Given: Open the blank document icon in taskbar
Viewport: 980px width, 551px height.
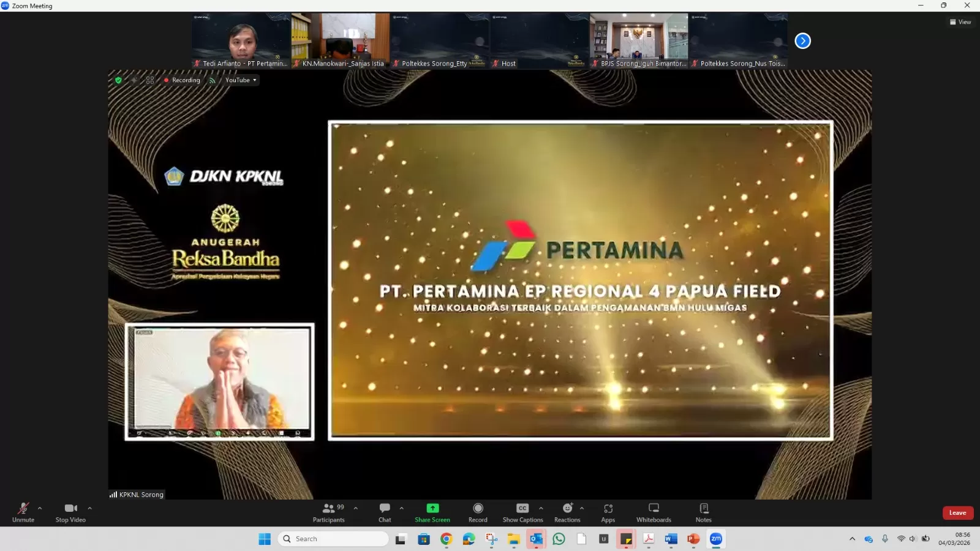Looking at the screenshot, I should click(x=581, y=539).
